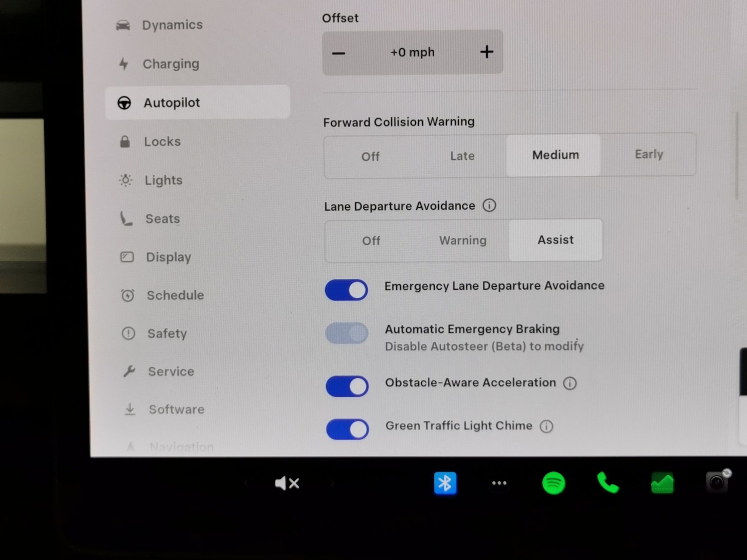The height and width of the screenshot is (560, 747).
Task: Increase speed offset with plus button
Action: [x=487, y=52]
